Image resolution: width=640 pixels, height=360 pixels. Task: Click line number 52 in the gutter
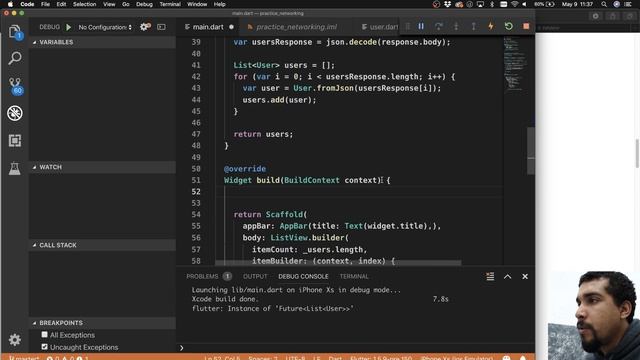[x=196, y=191]
